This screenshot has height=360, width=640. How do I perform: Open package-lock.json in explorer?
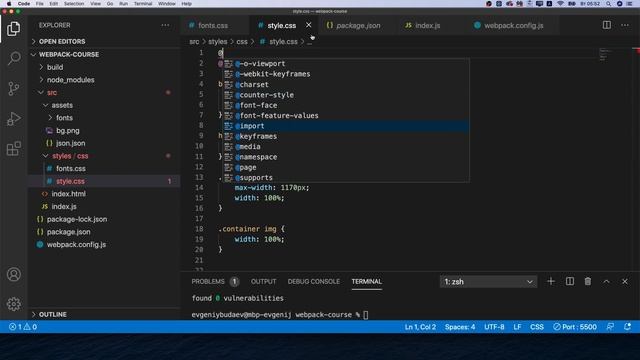coord(104,219)
